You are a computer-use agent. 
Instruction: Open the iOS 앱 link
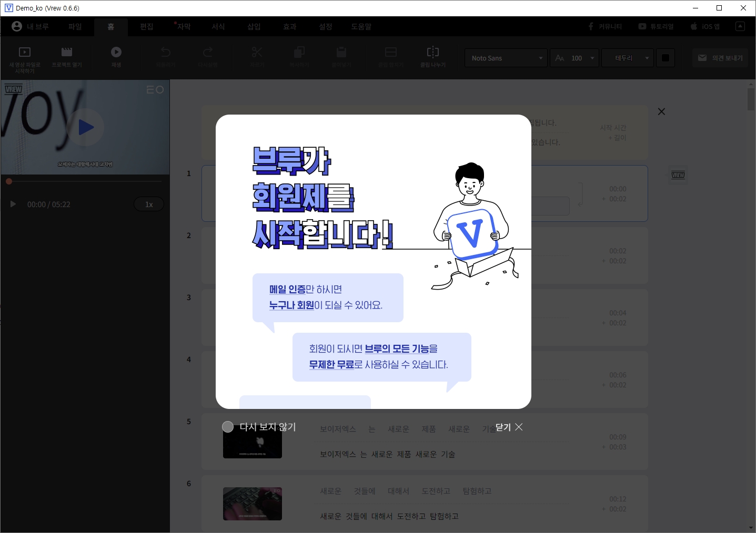tap(705, 26)
